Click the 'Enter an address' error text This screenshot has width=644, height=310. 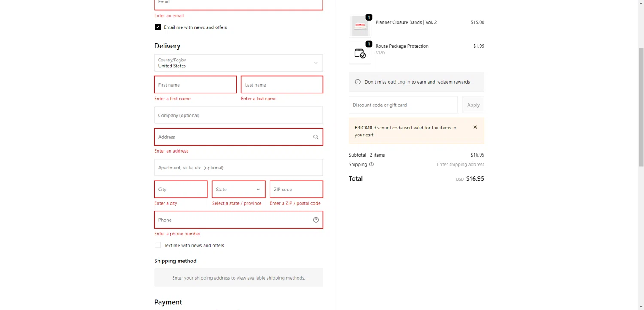(172, 151)
